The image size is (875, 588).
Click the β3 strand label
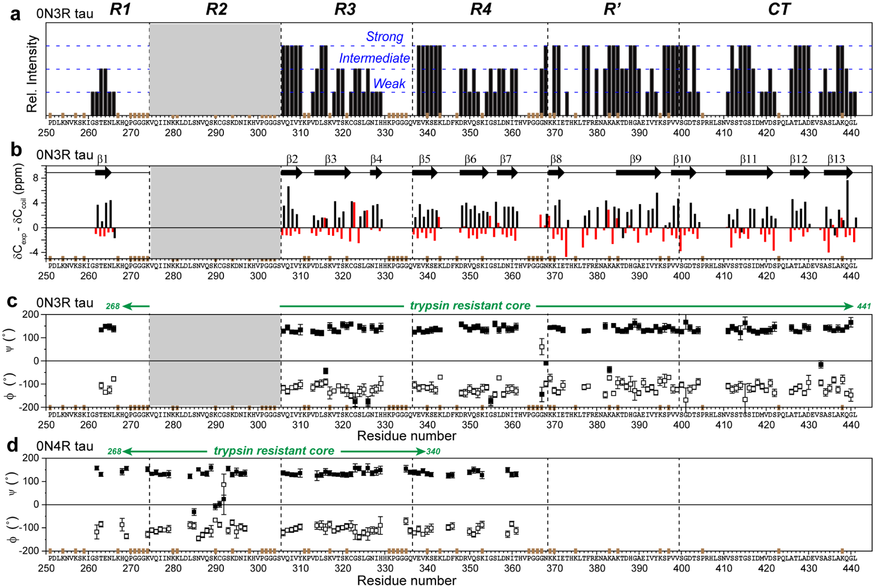(331, 159)
